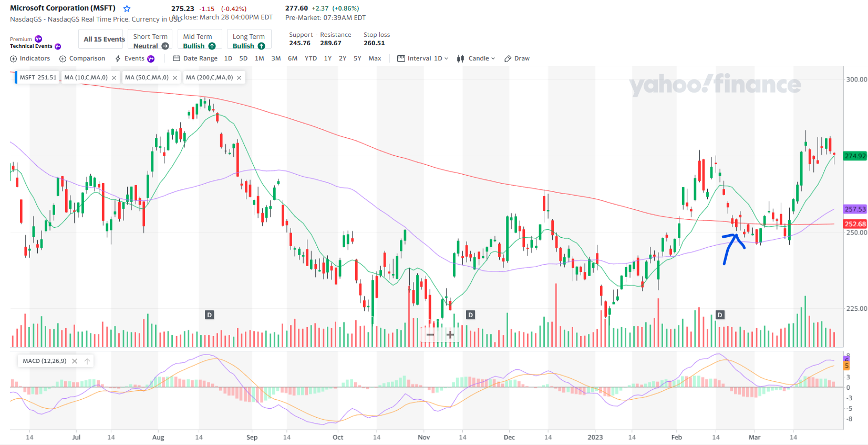868x445 pixels.
Task: Open the Long Term Bullish outlook
Action: coord(249,39)
